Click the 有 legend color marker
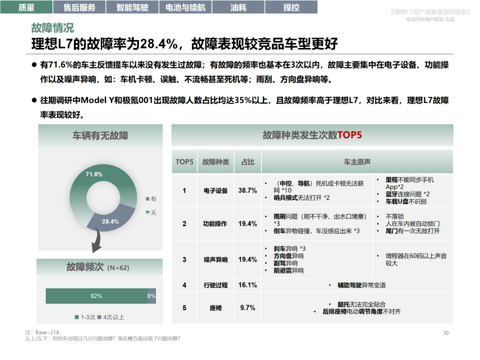The width and height of the screenshot is (480, 360). coord(147,199)
